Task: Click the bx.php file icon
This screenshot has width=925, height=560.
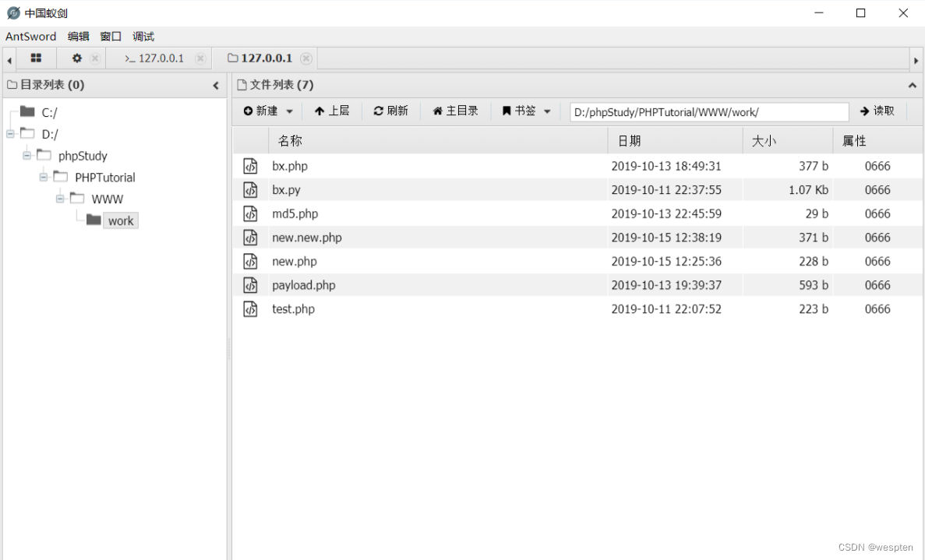Action: point(250,166)
